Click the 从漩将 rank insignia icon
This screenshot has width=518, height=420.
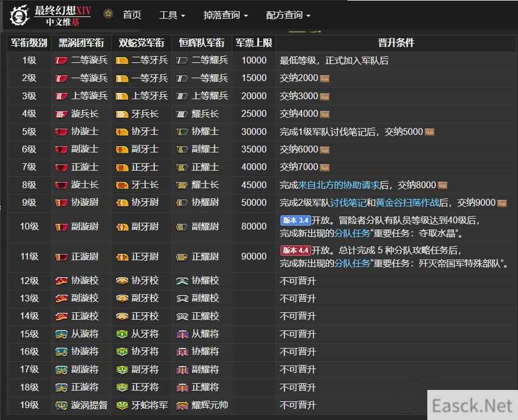point(61,334)
